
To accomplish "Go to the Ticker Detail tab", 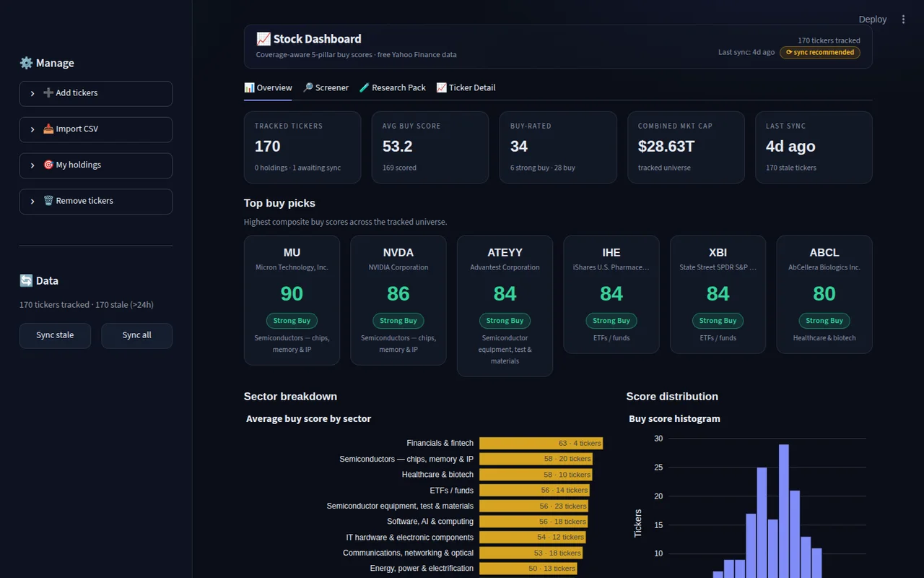I will (x=466, y=87).
